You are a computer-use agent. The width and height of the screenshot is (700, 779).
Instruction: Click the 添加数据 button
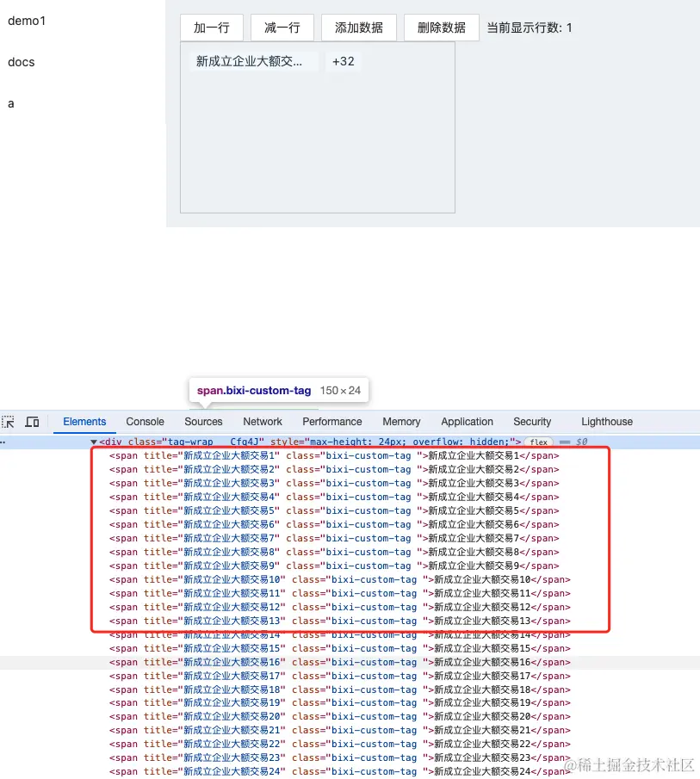(x=359, y=28)
